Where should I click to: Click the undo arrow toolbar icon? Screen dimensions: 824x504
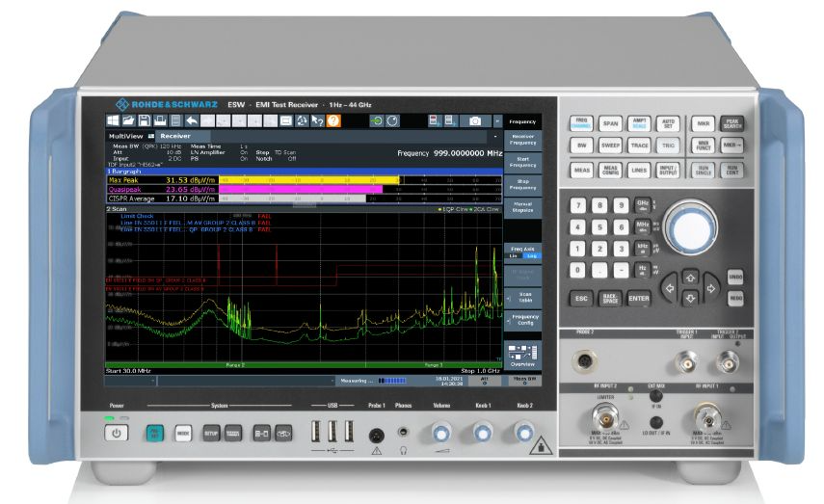(x=192, y=120)
